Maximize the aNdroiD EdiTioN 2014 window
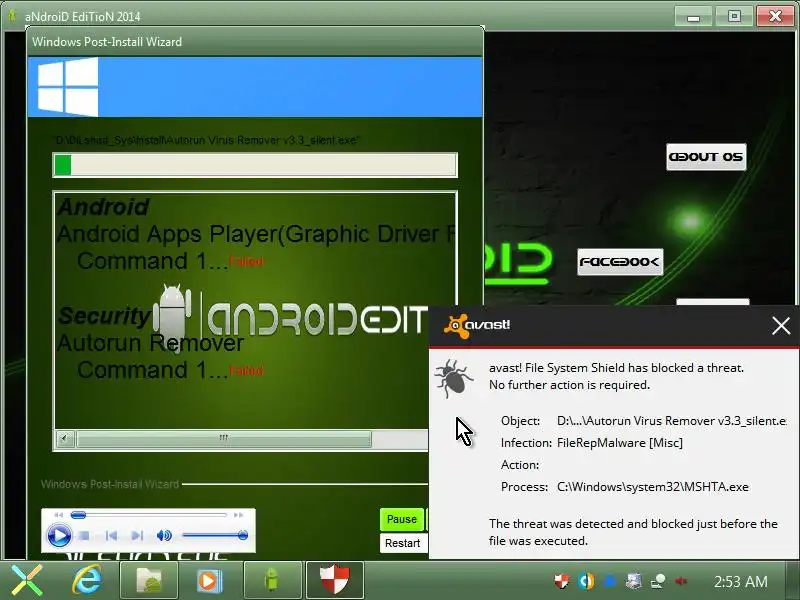The image size is (800, 600). [x=734, y=17]
